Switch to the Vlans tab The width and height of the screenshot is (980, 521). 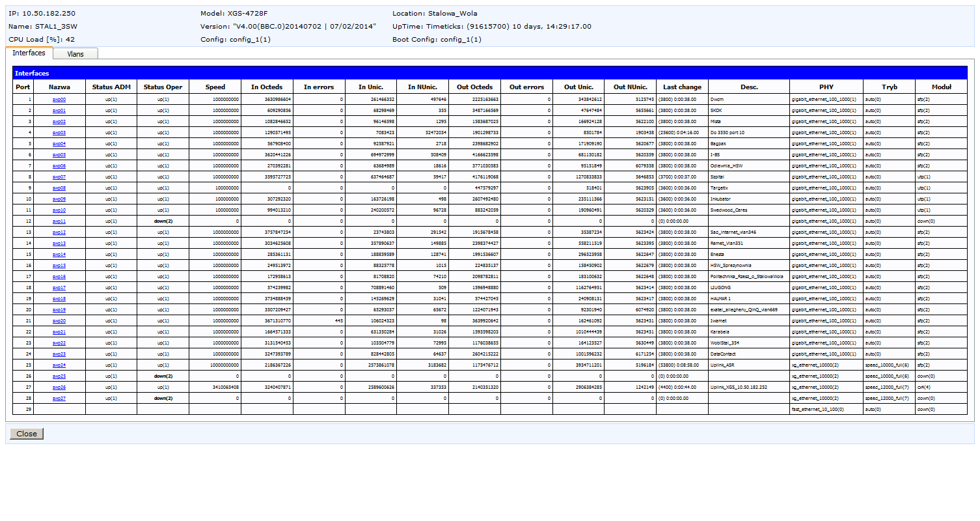click(75, 54)
